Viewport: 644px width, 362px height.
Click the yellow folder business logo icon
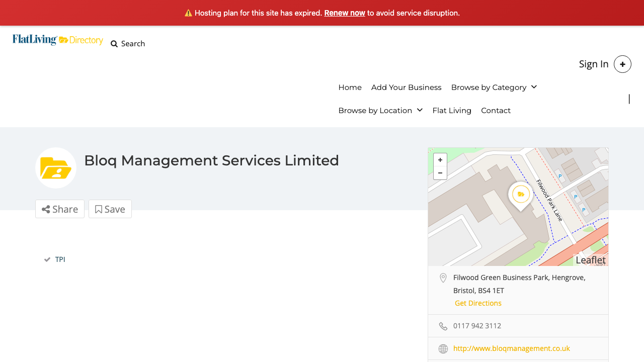click(55, 168)
